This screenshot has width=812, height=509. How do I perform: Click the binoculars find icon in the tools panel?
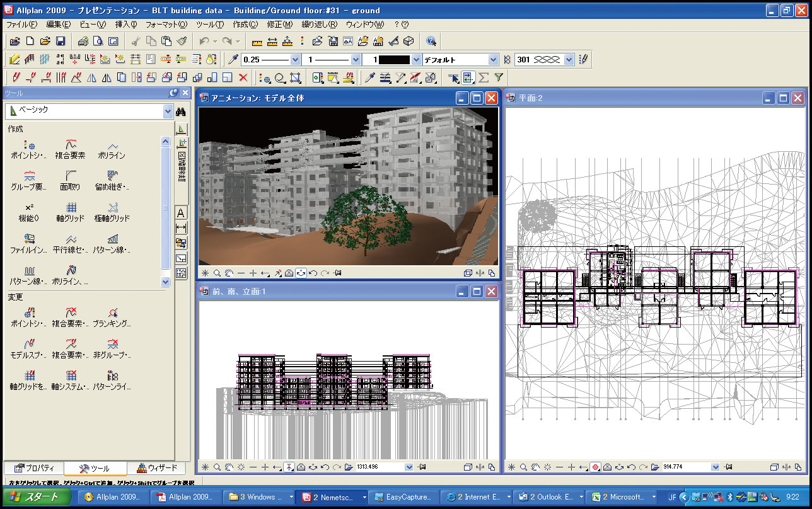click(x=181, y=112)
